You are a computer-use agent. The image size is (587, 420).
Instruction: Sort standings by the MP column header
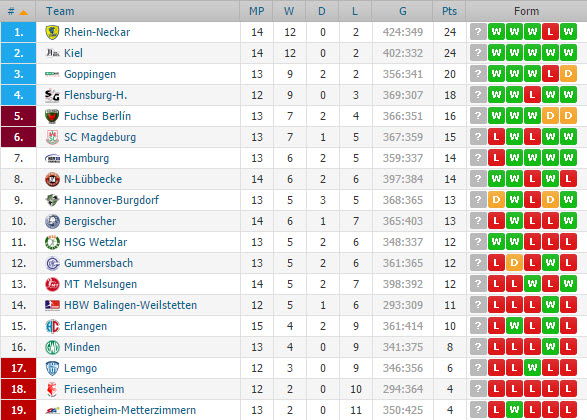(x=256, y=11)
